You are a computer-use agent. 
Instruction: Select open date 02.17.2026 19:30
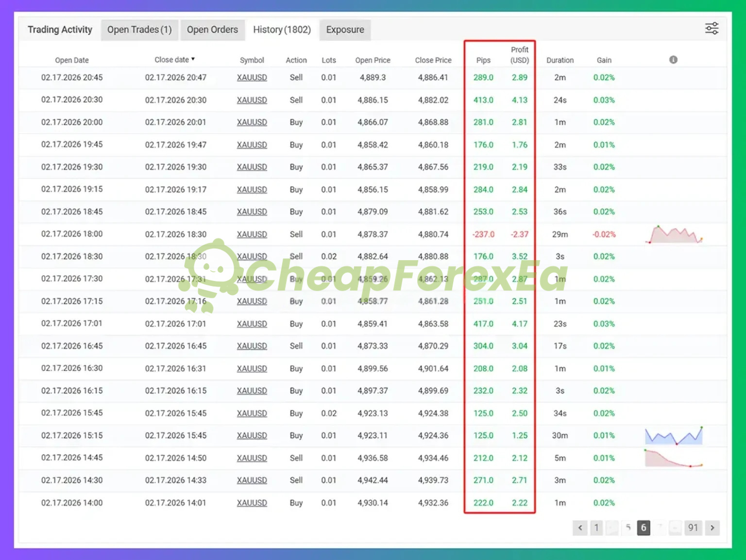(x=72, y=167)
